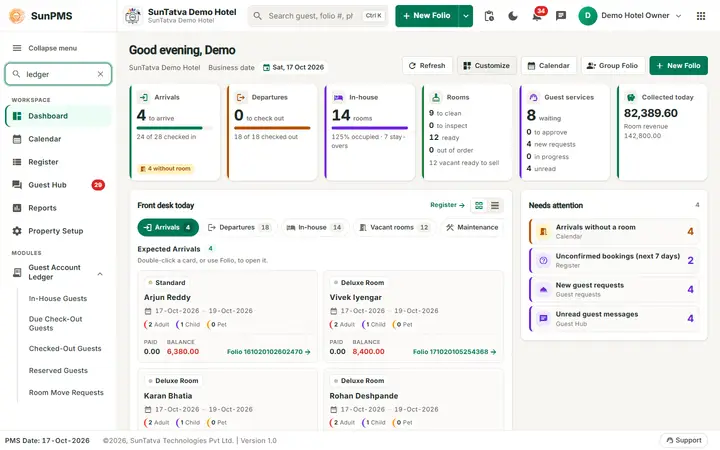Open the chat messages icon in header
The height and width of the screenshot is (450, 720).
click(561, 16)
